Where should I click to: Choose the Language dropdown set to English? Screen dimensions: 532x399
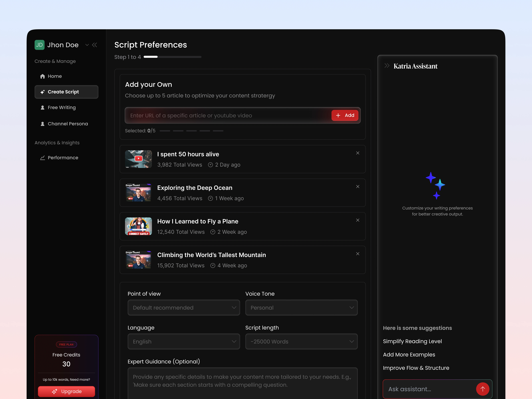pyautogui.click(x=184, y=341)
